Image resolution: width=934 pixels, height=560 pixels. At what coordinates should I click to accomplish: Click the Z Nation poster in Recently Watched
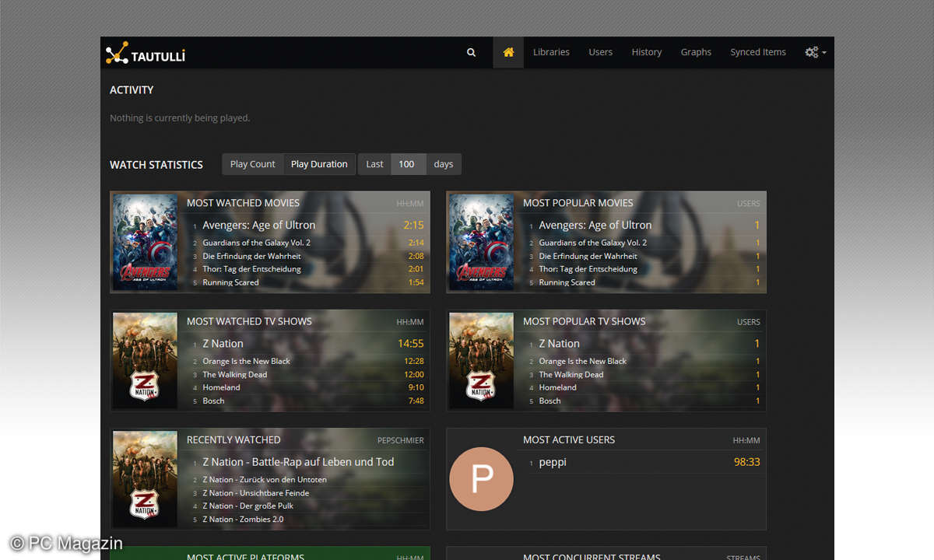click(x=145, y=478)
